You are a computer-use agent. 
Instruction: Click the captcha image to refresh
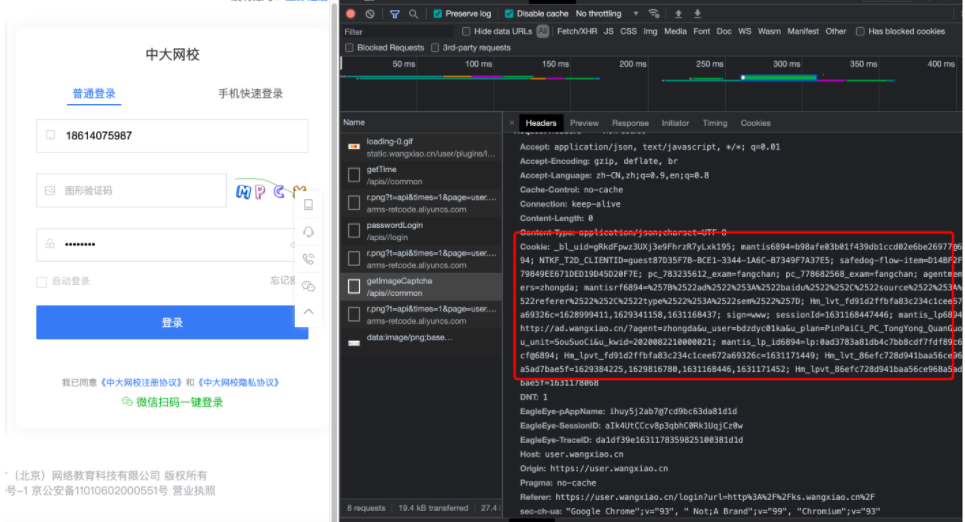point(270,191)
